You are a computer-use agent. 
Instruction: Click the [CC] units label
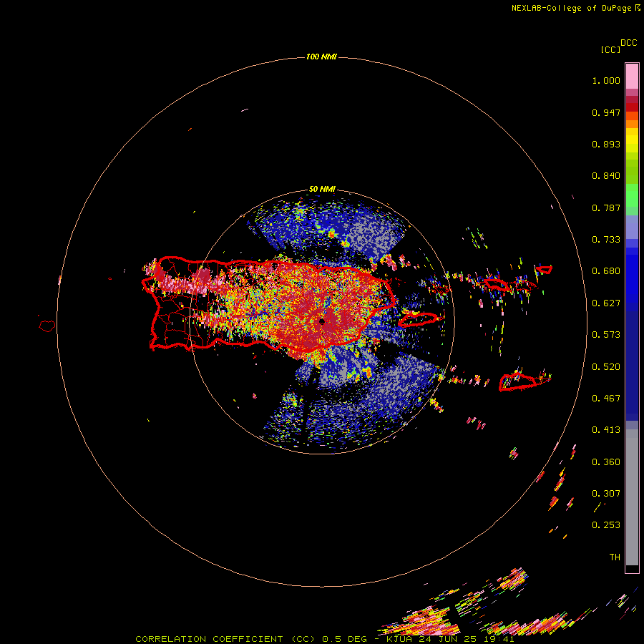point(610,49)
